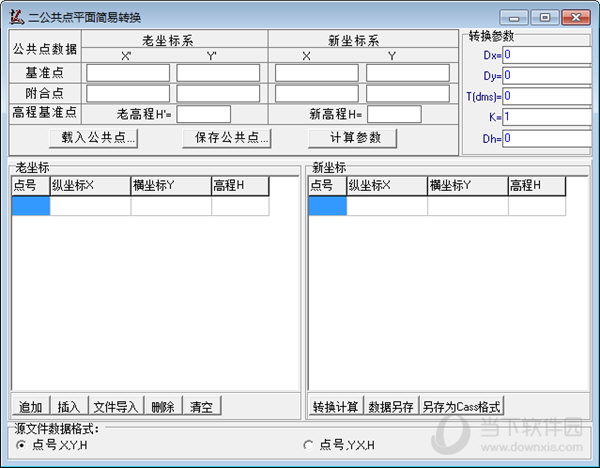Select 高程H cell in 新坐标 first row
600x468 pixels.
pos(537,206)
